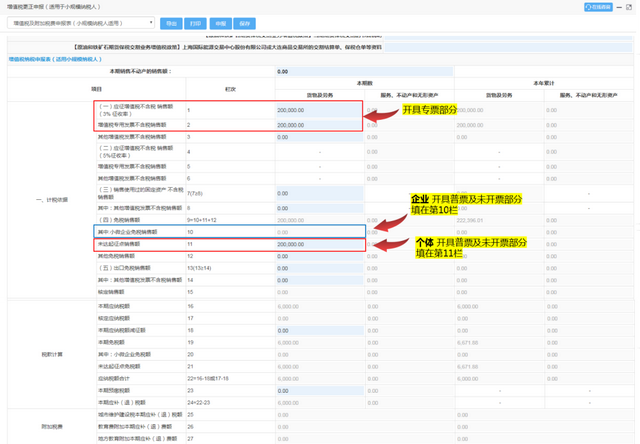
Task: Minimize the declaration window
Action: (x=620, y=7)
